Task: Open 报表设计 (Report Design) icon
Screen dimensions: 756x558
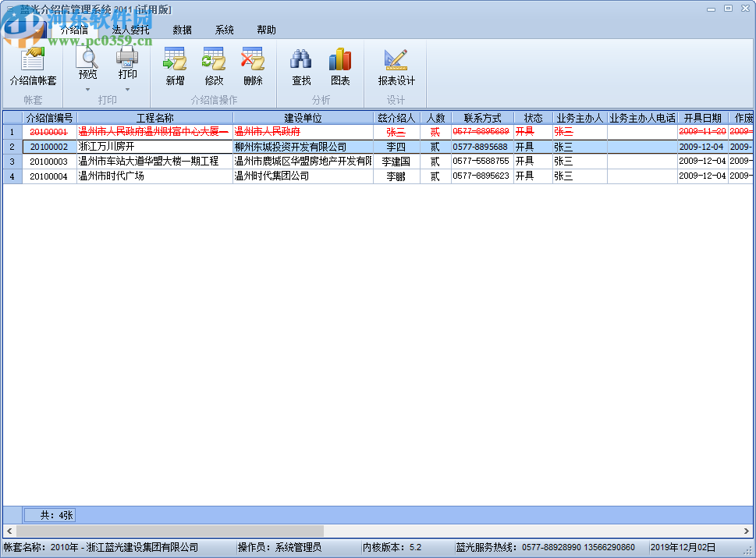Action: click(396, 66)
